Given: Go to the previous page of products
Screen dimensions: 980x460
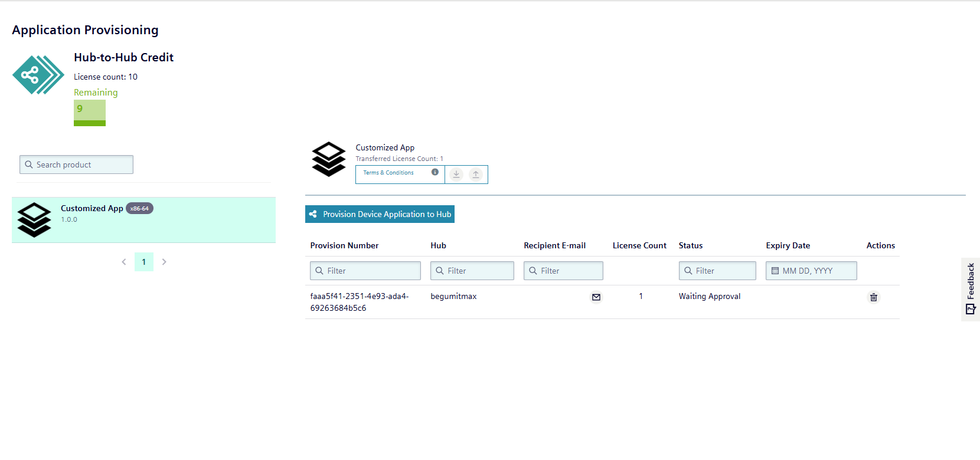Looking at the screenshot, I should click(x=124, y=262).
